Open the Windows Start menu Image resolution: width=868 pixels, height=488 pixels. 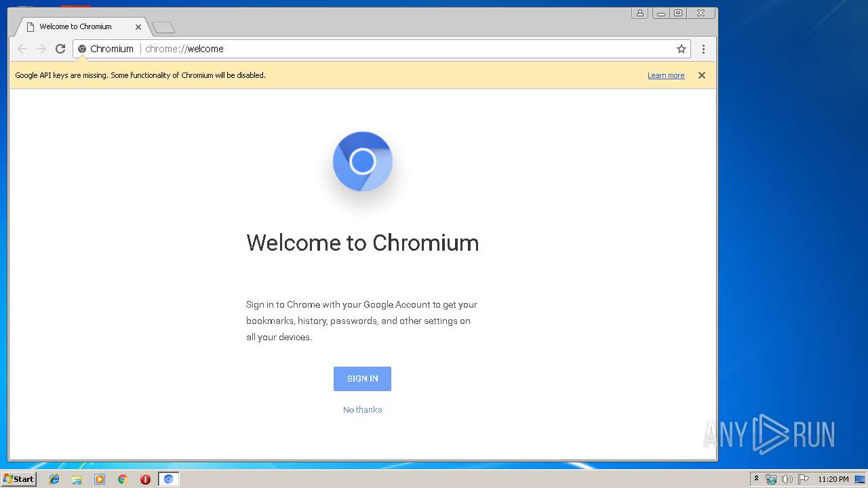point(19,479)
